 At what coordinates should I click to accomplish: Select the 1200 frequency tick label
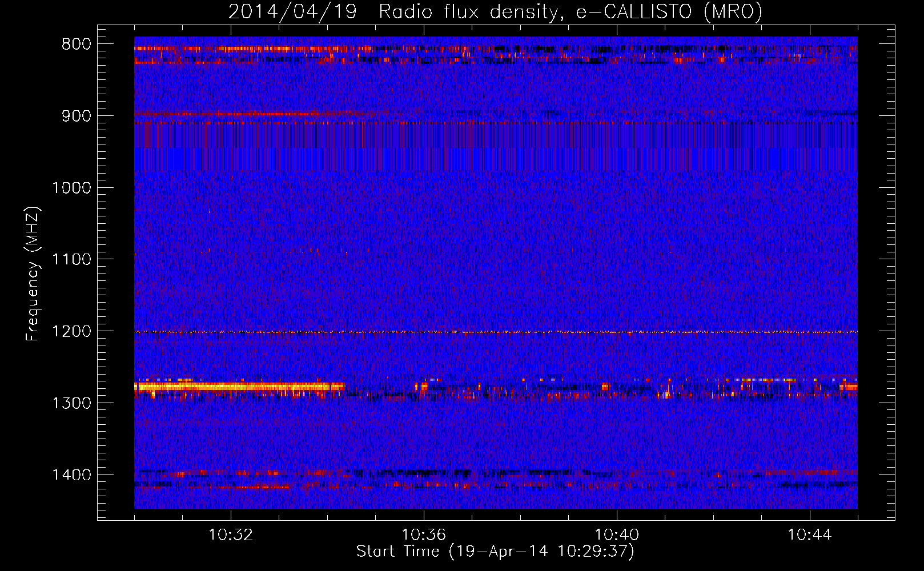click(x=72, y=331)
